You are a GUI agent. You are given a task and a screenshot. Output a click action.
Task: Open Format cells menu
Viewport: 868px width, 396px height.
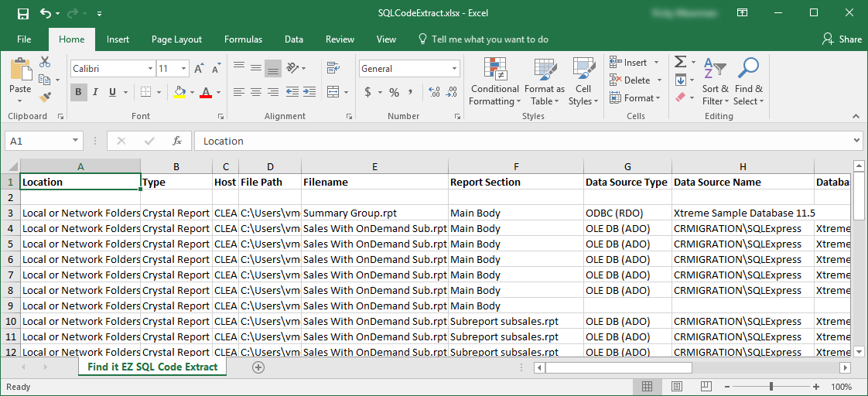pos(635,98)
